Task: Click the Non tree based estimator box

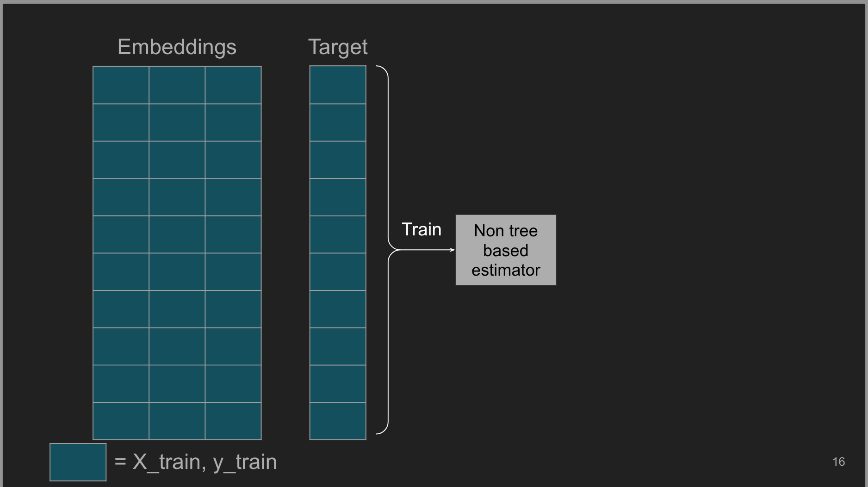Action: 506,250
